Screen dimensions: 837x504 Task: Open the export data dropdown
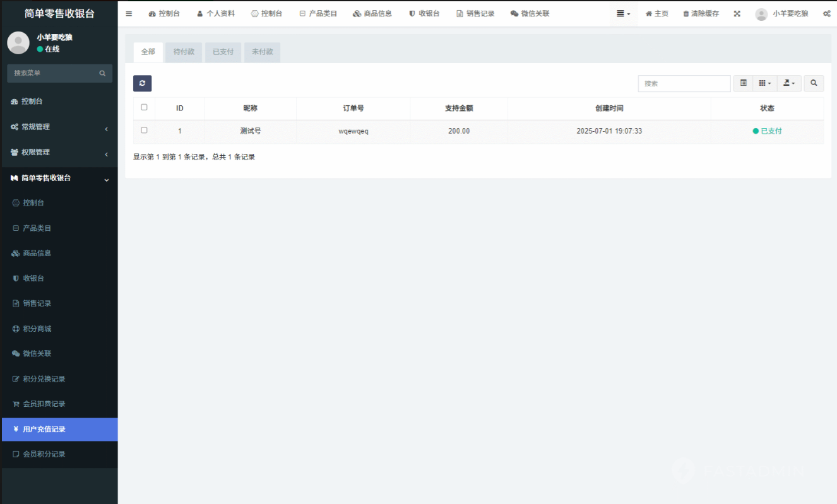point(788,83)
